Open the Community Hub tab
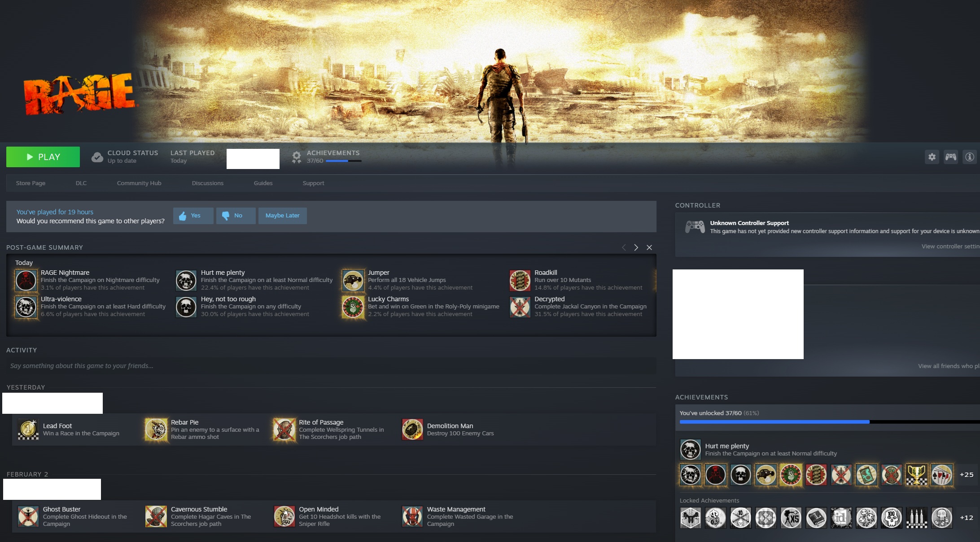 pos(139,183)
